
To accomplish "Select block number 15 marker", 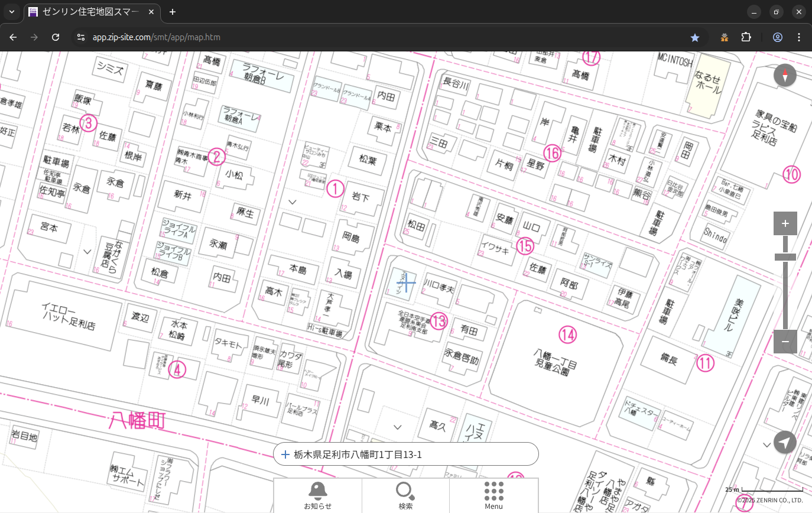I will (x=525, y=245).
